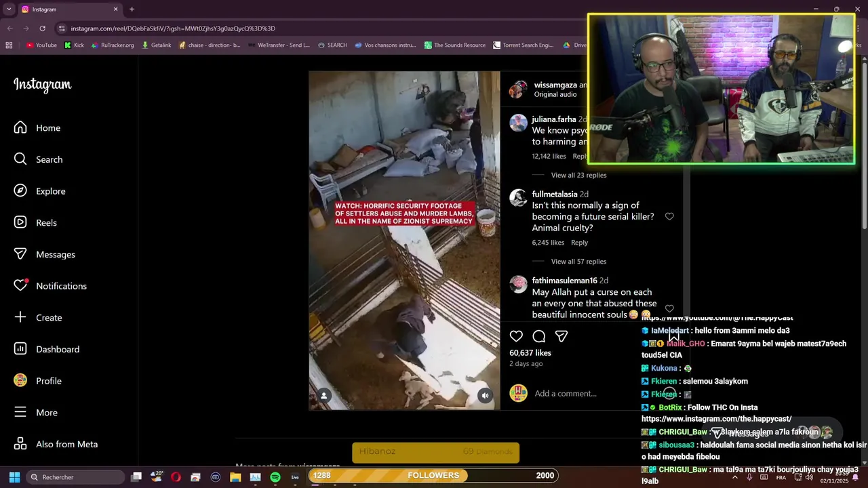Open juliana.farha's profile link
This screenshot has width=868, height=488.
point(553,119)
